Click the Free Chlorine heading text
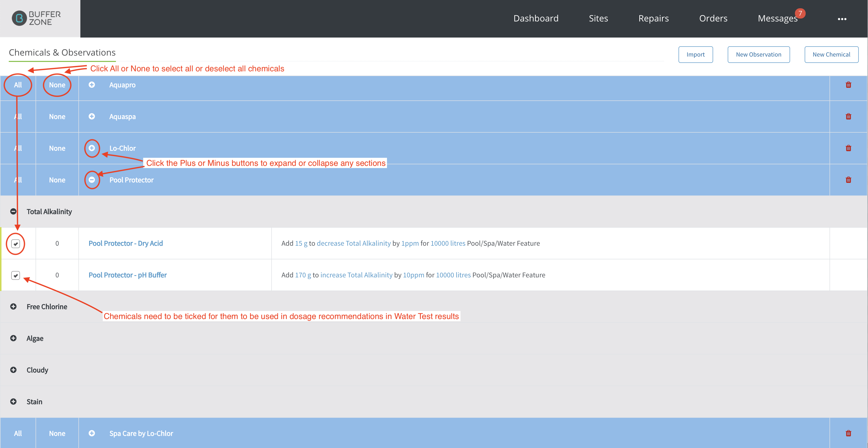This screenshot has width=868, height=448. pyautogui.click(x=47, y=307)
